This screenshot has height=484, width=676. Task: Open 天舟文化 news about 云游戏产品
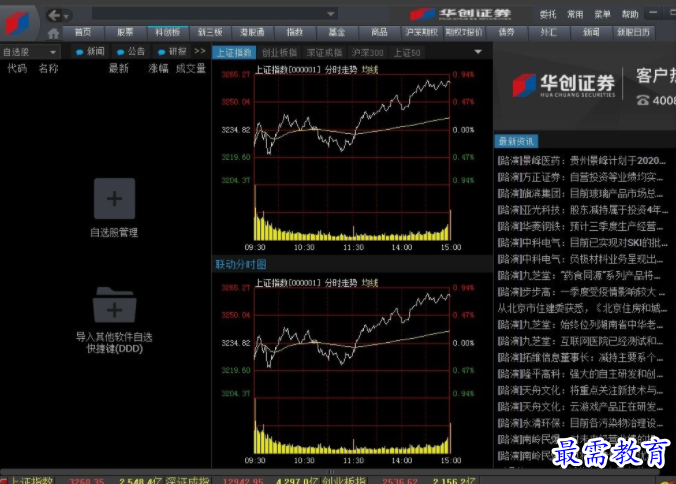pyautogui.click(x=581, y=406)
